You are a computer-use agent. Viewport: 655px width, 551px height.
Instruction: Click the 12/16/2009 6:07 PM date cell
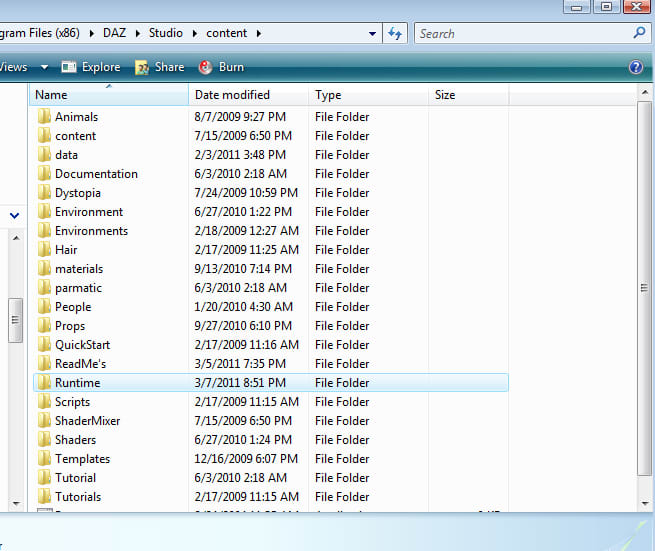click(x=246, y=459)
